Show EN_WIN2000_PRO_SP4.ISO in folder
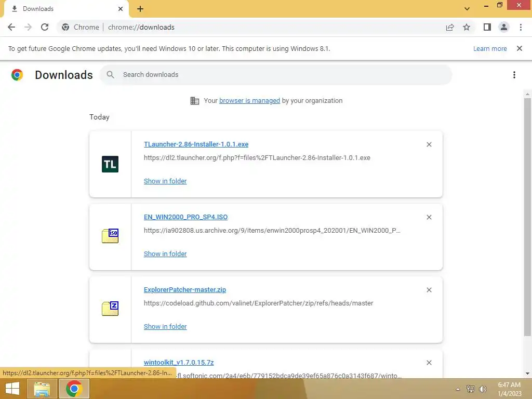532x399 pixels. pos(165,254)
